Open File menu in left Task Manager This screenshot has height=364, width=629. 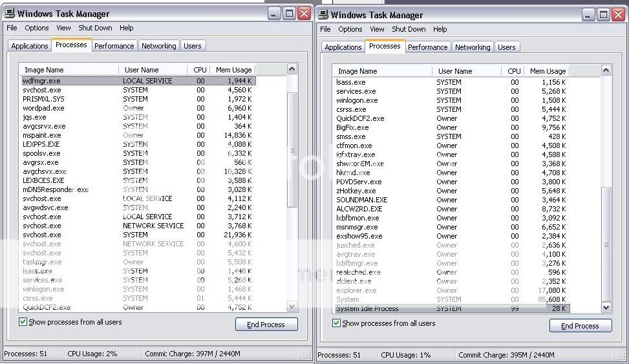(12, 28)
